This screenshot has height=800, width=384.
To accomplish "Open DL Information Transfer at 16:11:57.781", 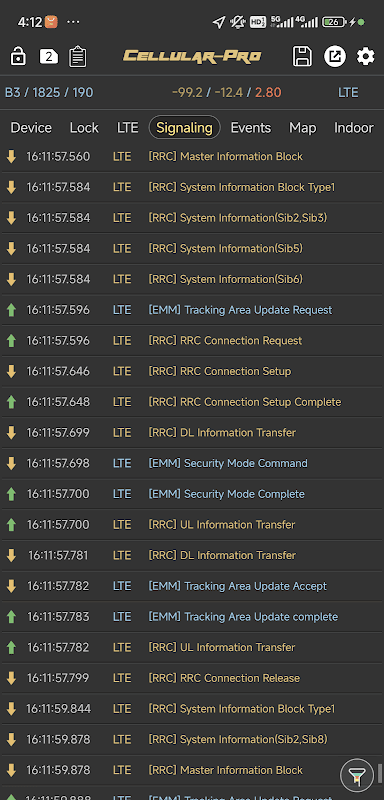I will 192,555.
